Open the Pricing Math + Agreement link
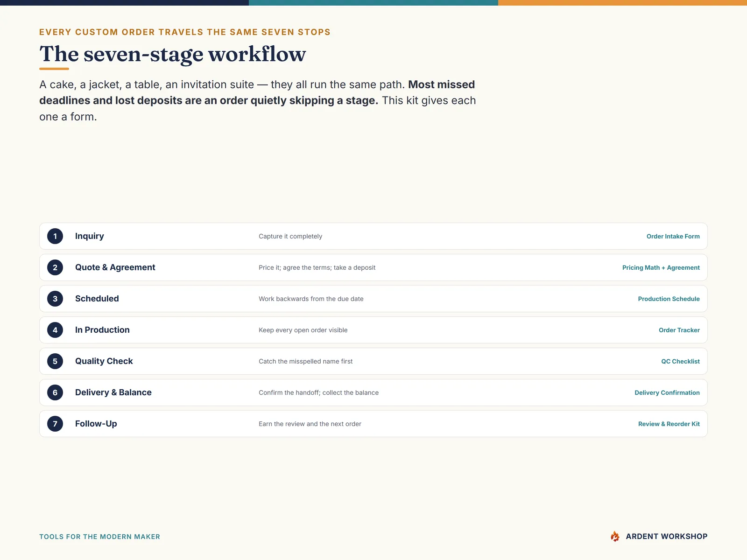 pos(661,267)
